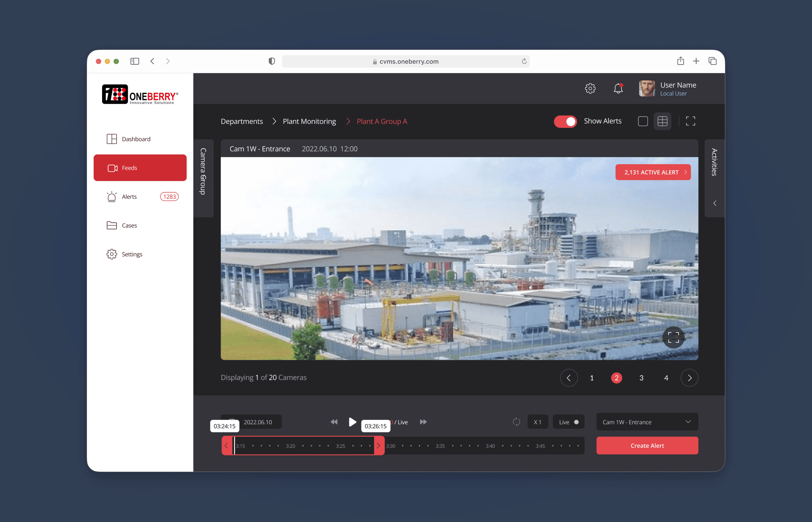812x522 pixels.
Task: Open the 2,131 Active Alert banner
Action: (x=653, y=172)
